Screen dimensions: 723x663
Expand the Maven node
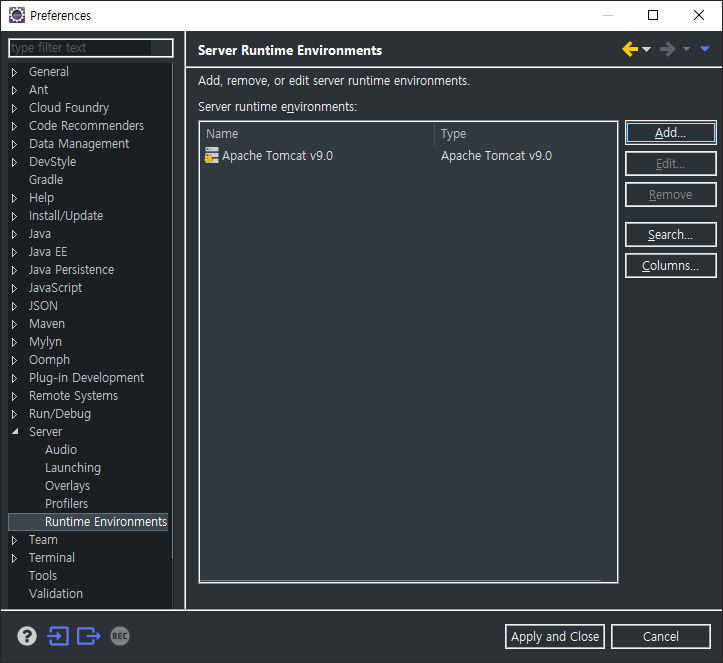pos(14,324)
